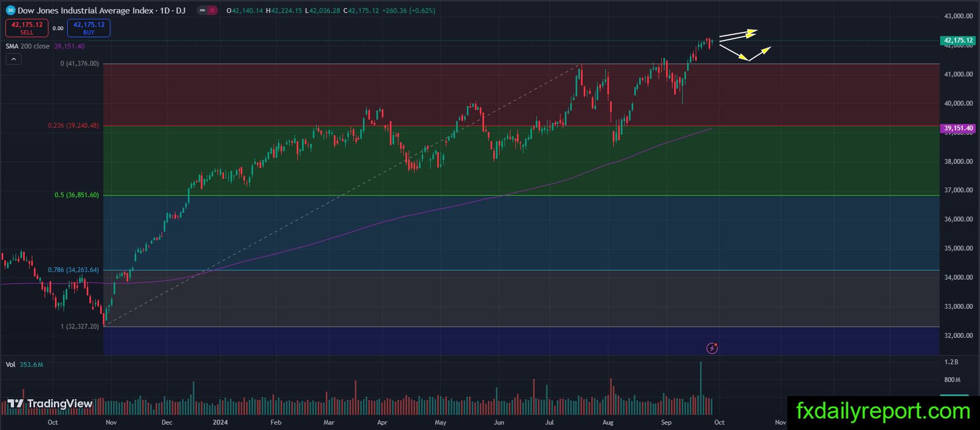Click the Dec label on the time axis
Screen dimensions: 980x430
(167, 422)
